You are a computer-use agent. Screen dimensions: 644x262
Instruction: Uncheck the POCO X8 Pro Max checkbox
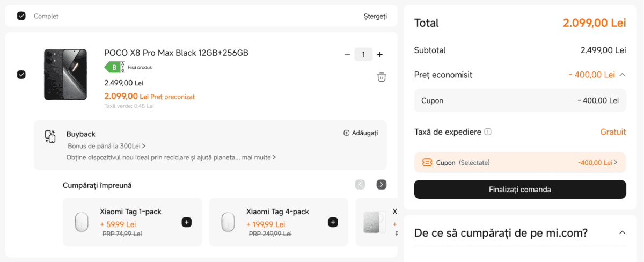point(21,75)
